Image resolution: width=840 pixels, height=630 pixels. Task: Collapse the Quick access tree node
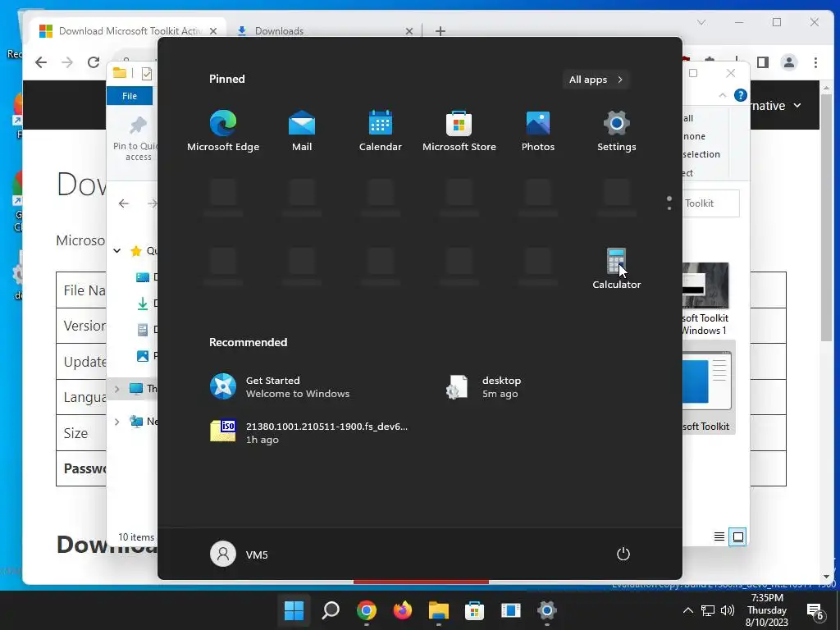coord(116,250)
